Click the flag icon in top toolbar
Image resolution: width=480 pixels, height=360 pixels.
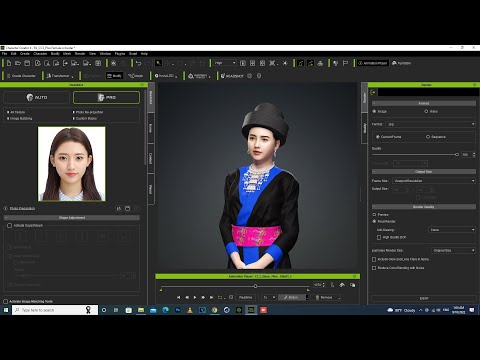point(345,63)
